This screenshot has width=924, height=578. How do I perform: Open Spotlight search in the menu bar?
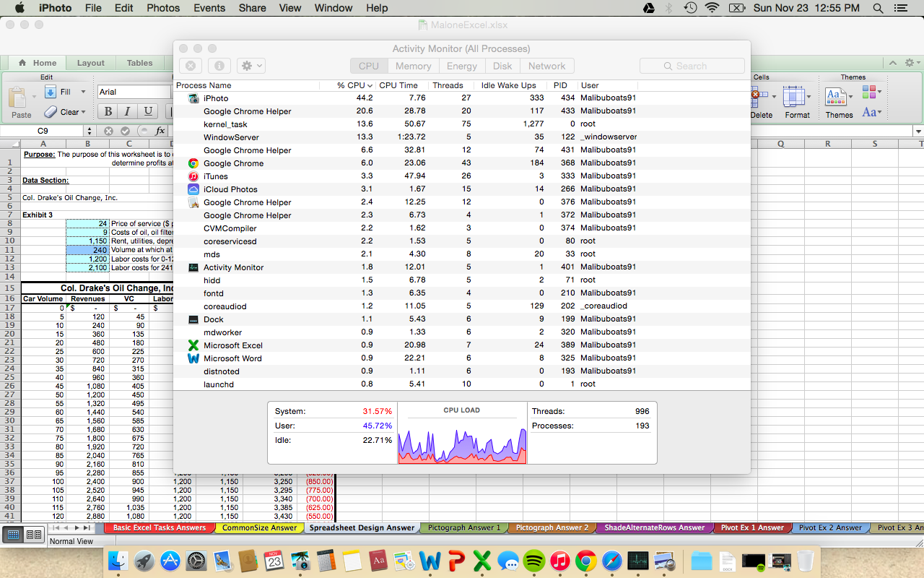[x=878, y=8]
